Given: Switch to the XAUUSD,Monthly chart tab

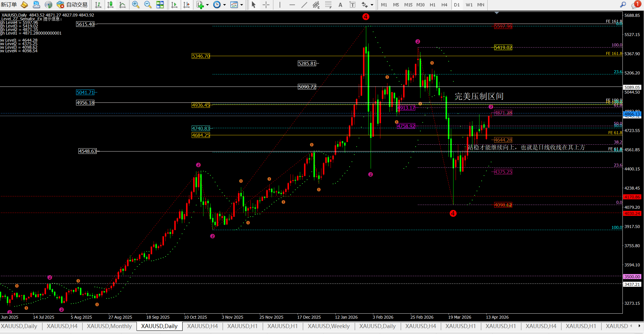Looking at the screenshot, I should click(109, 326).
